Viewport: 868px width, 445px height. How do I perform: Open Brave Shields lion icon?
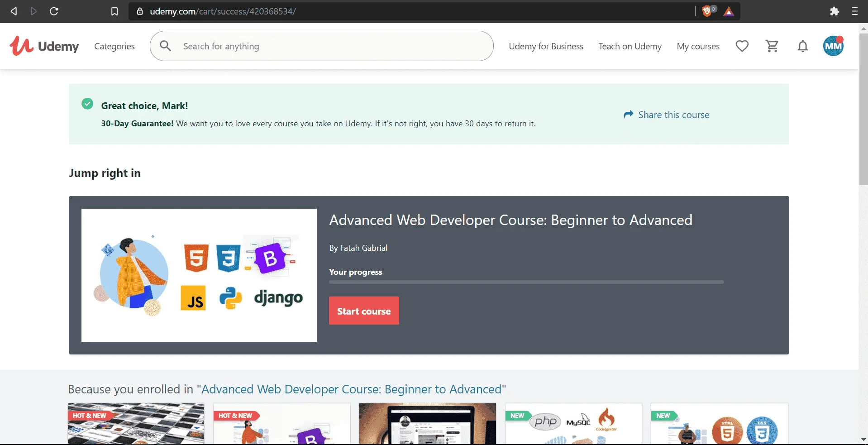click(x=707, y=11)
